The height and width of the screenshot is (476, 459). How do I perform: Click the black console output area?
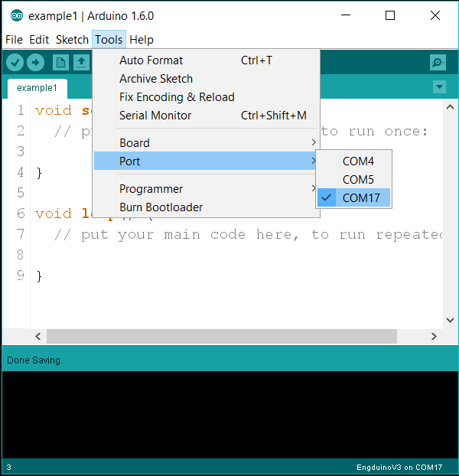(x=230, y=415)
